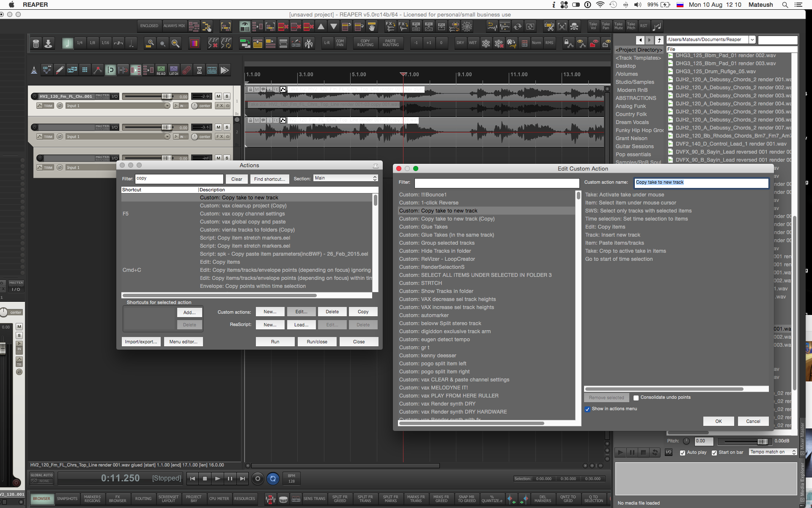Click the Actions filter field containing copy

(179, 179)
